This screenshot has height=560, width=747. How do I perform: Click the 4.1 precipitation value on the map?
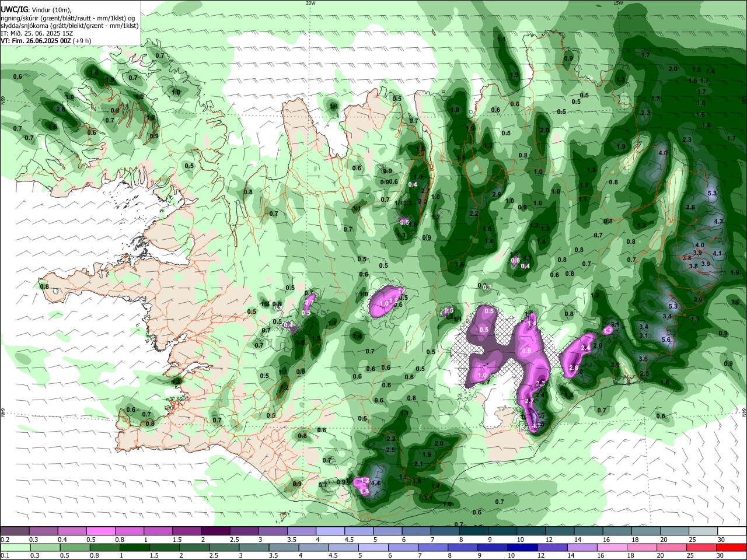point(717,253)
